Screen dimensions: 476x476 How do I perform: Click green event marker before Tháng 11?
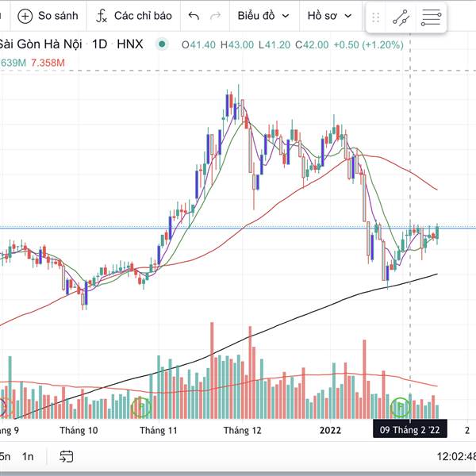tap(141, 407)
